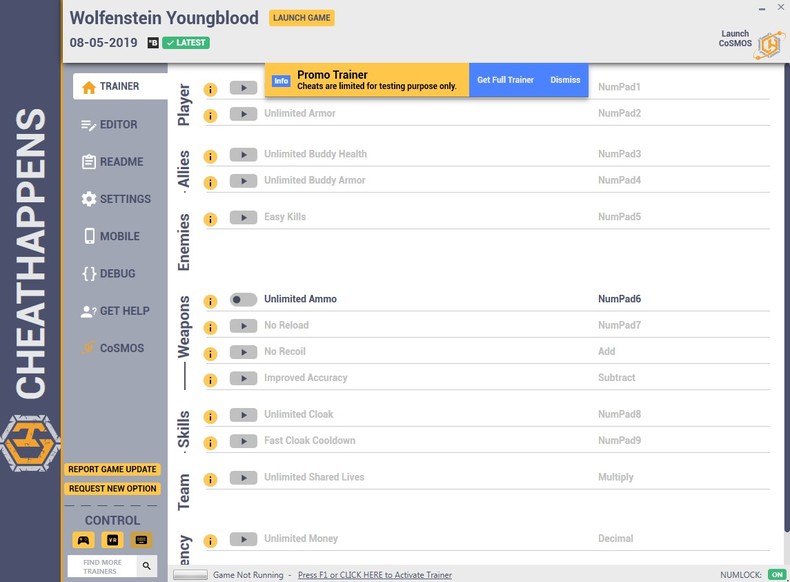
Task: Click the FIND MORE TRAINERS search field
Action: tap(102, 566)
